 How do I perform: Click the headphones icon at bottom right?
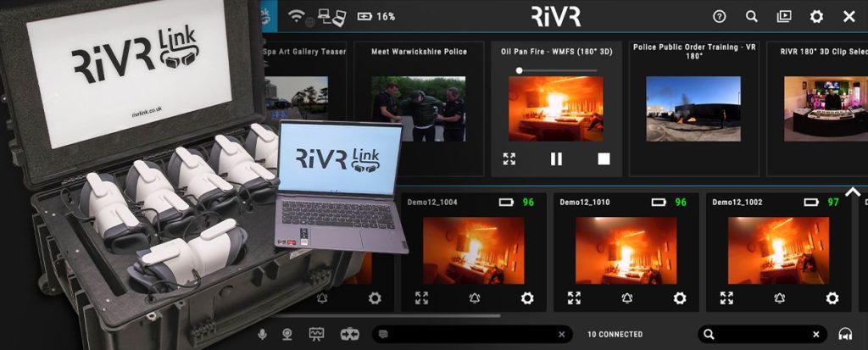point(845,334)
